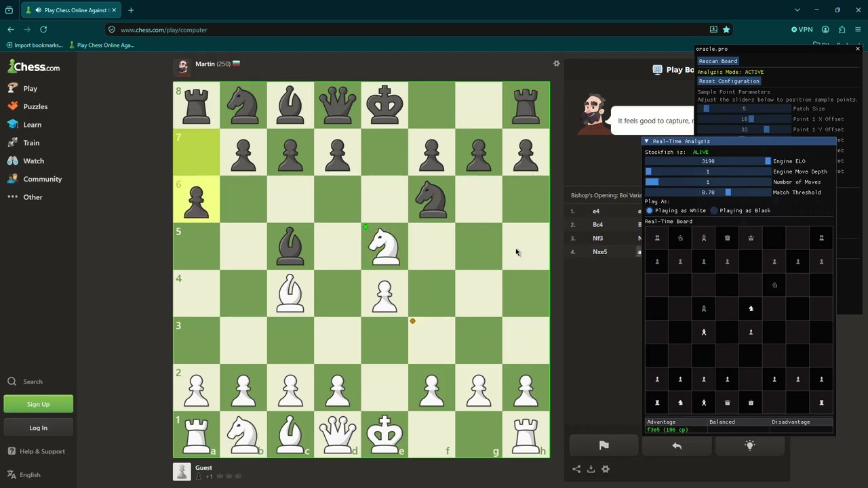Open the Watch section

coord(26,161)
